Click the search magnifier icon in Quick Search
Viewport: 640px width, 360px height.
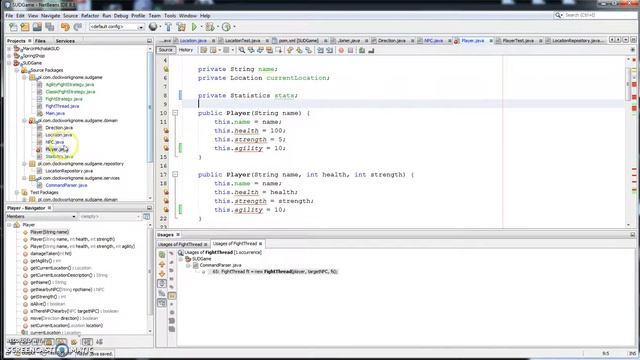click(x=558, y=15)
